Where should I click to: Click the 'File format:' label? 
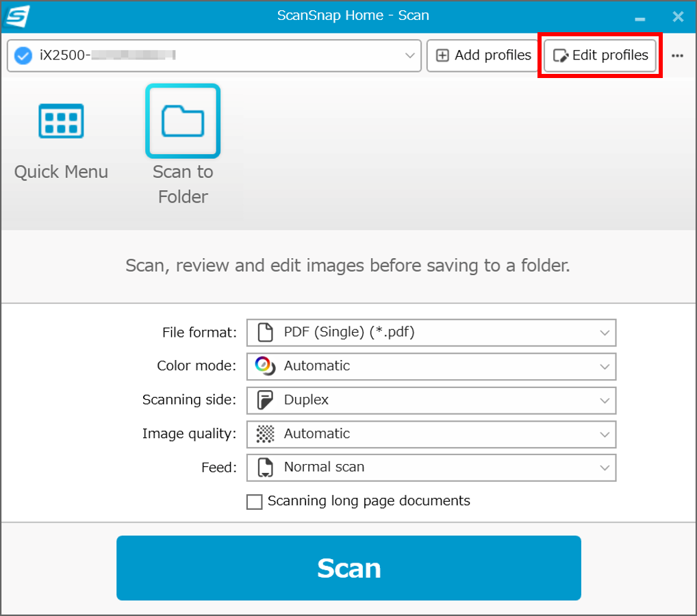coord(199,333)
